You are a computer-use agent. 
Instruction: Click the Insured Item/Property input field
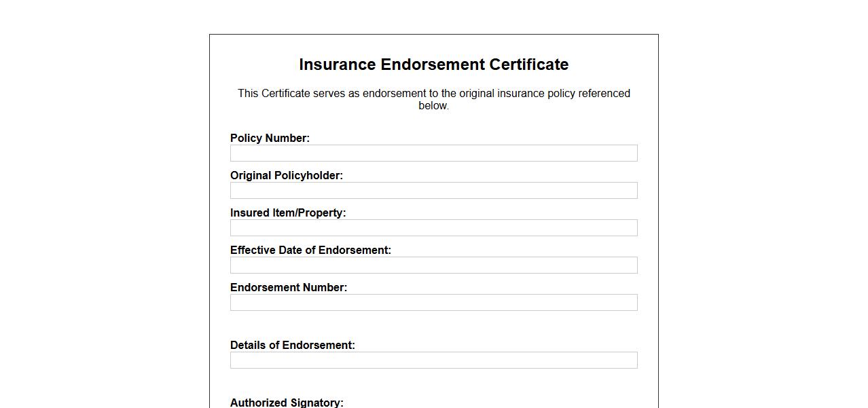click(x=433, y=227)
